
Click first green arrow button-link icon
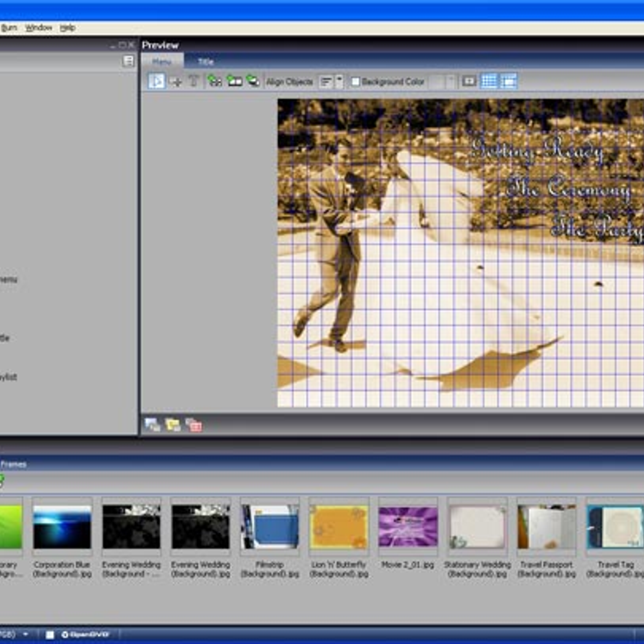click(x=215, y=81)
